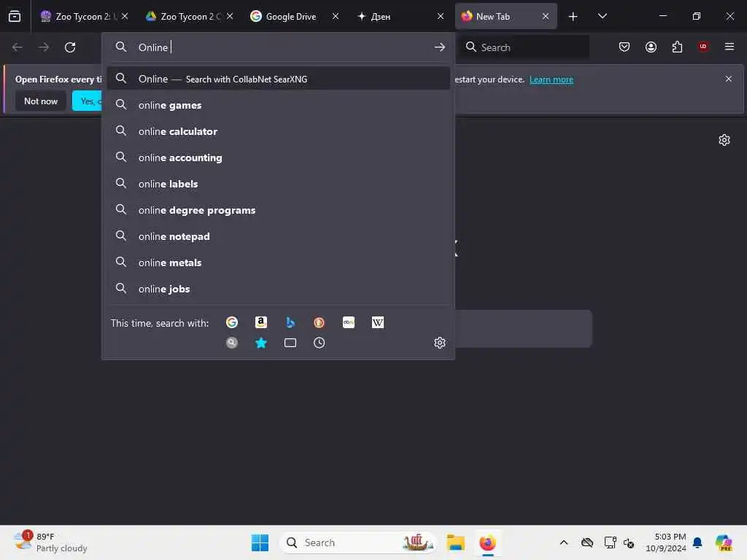The image size is (747, 560).
Task: Switch to the Zoo Tycoon 2 Drive tab
Action: pos(190,16)
